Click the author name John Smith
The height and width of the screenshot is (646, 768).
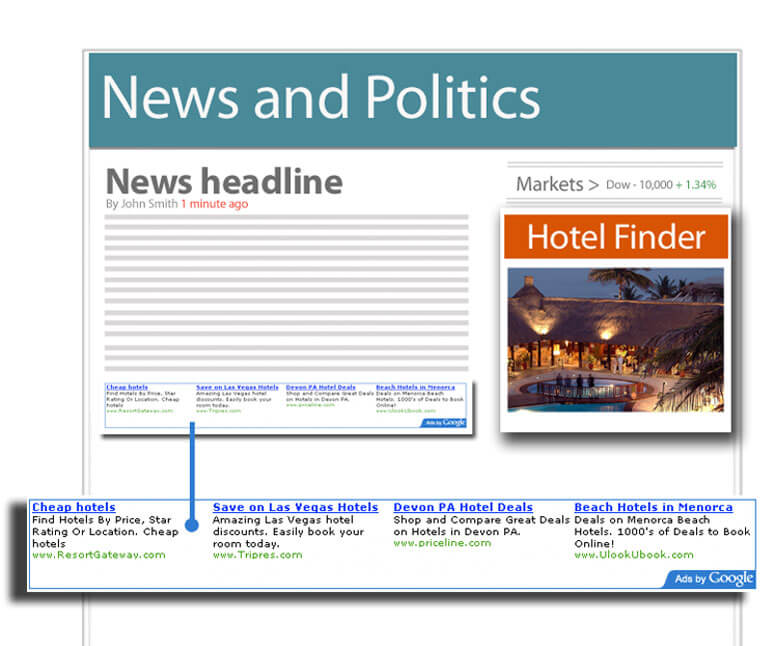point(149,204)
